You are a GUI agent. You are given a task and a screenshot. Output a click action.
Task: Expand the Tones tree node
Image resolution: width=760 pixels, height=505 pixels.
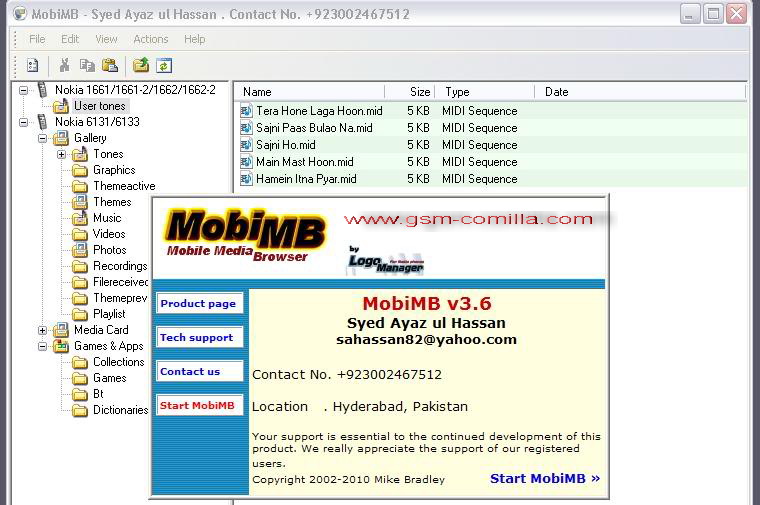[61, 155]
